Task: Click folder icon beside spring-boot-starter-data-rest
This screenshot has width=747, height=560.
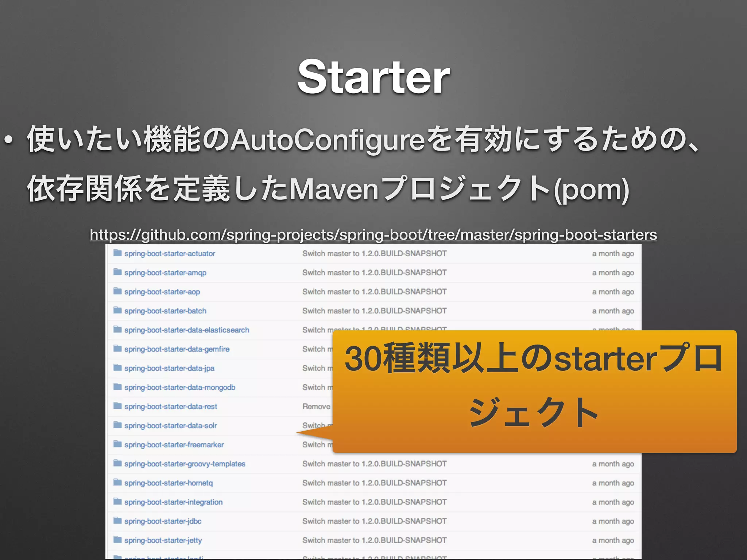Action: coord(117,406)
